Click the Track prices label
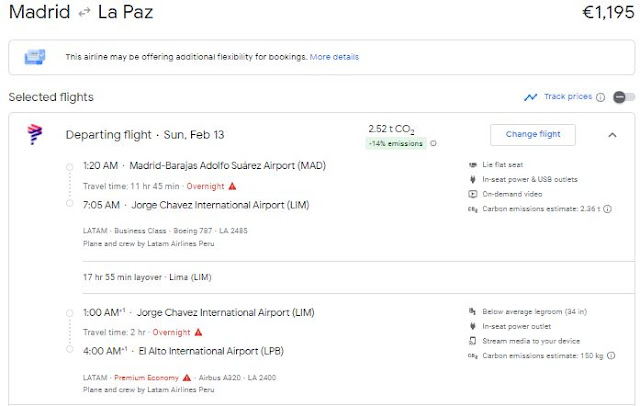640x406 pixels. pos(567,97)
